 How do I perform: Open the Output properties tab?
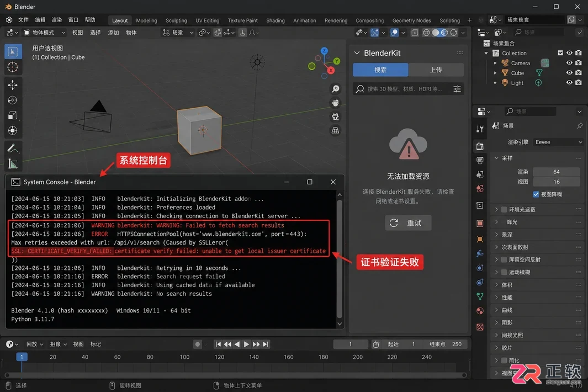[480, 161]
